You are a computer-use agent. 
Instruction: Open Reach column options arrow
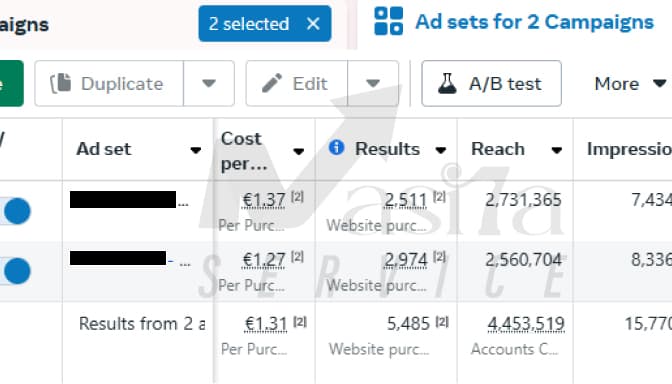pyautogui.click(x=557, y=150)
